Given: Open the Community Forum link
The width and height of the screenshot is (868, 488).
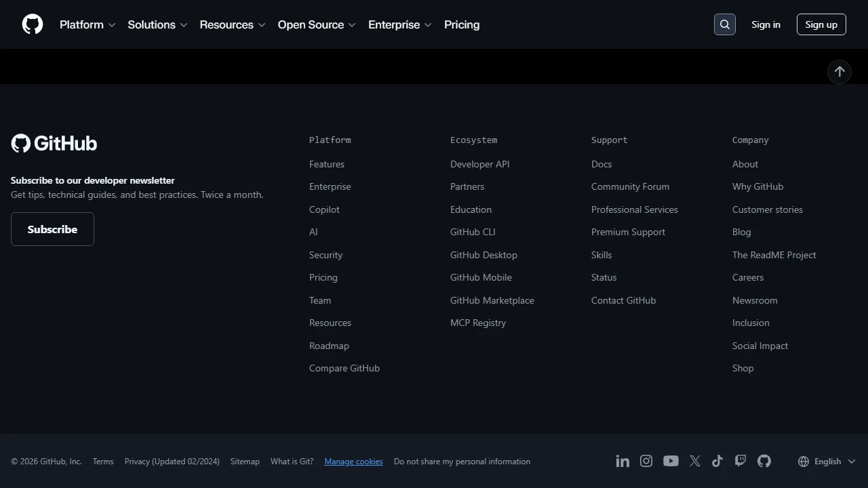Looking at the screenshot, I should point(630,186).
